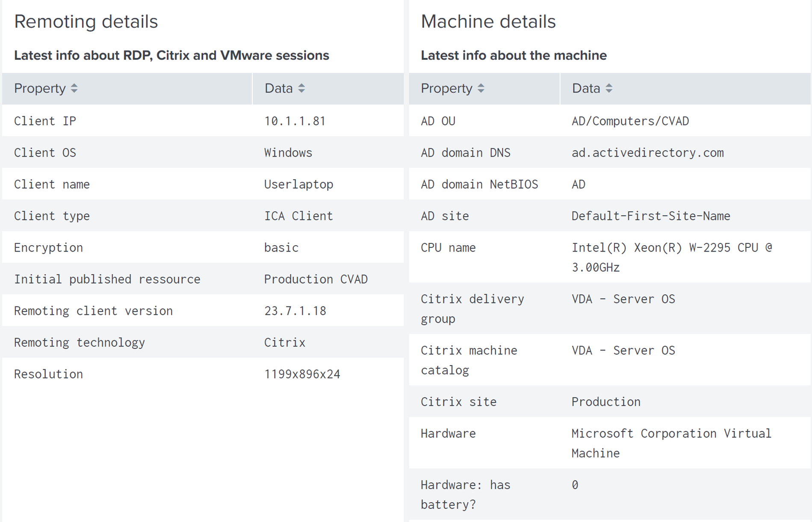Click sort arrows beside Data in Machine details
Viewport: 812px width, 522px height.
609,89
